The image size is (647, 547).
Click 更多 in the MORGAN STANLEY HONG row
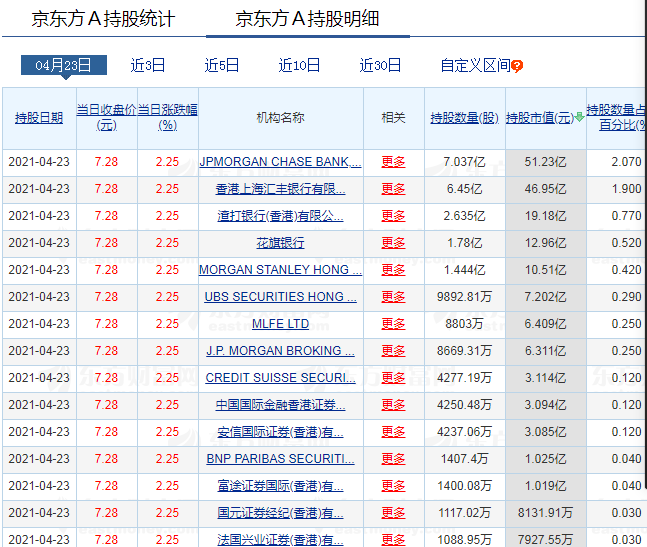393,270
